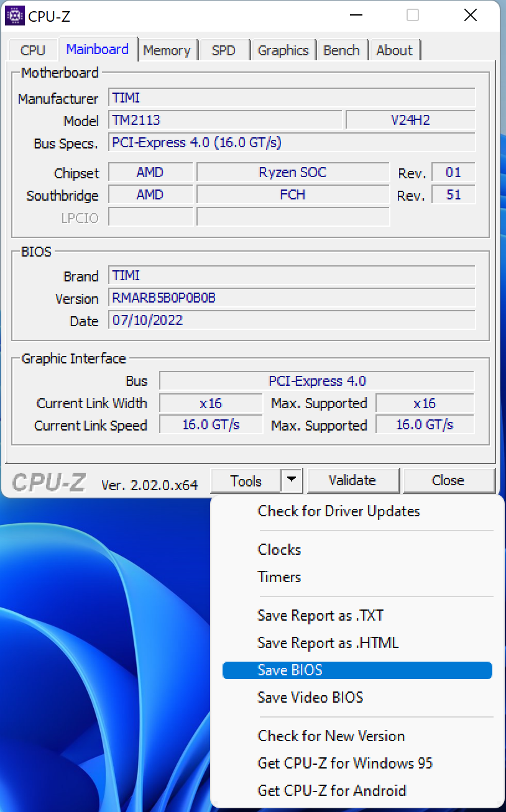Minimize the CPU-Z window
Image resolution: width=506 pixels, height=812 pixels.
point(356,15)
